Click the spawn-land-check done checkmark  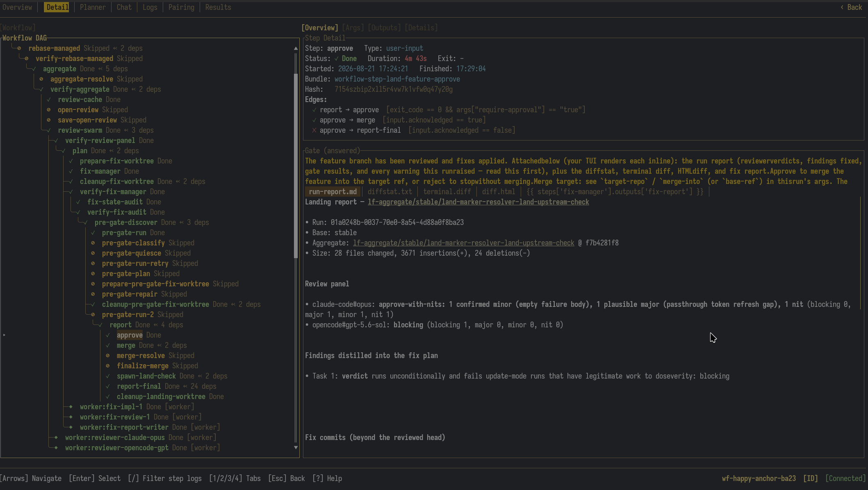coord(108,376)
